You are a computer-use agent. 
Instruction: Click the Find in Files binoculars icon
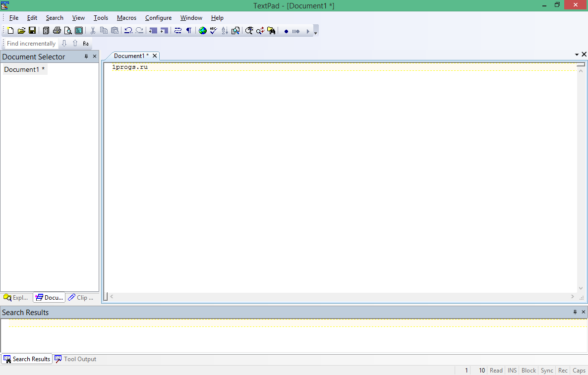pyautogui.click(x=271, y=31)
